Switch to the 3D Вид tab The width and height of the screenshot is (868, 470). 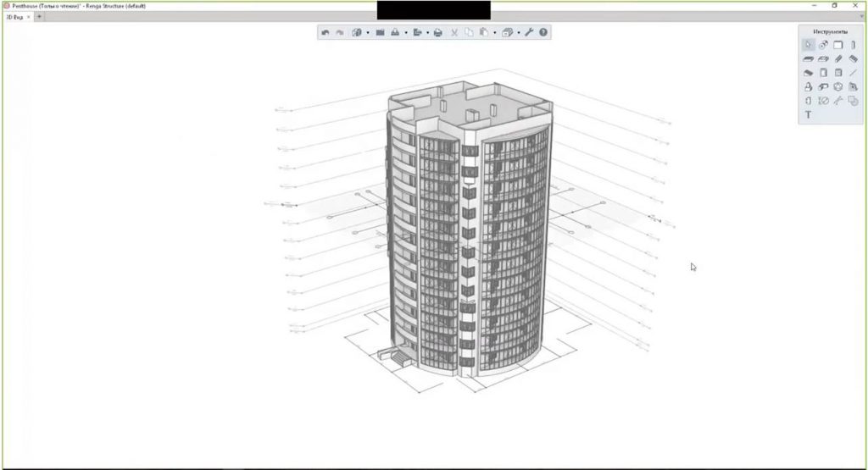coord(14,17)
